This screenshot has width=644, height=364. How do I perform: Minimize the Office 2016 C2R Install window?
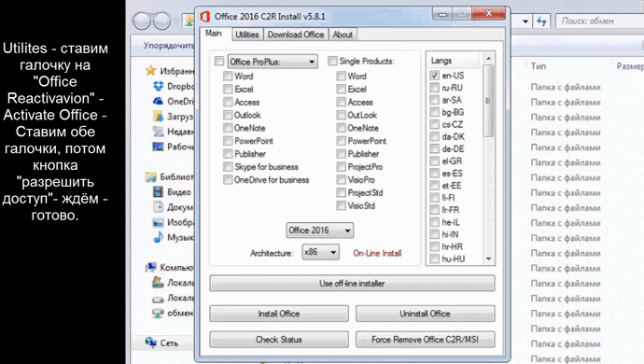point(442,14)
